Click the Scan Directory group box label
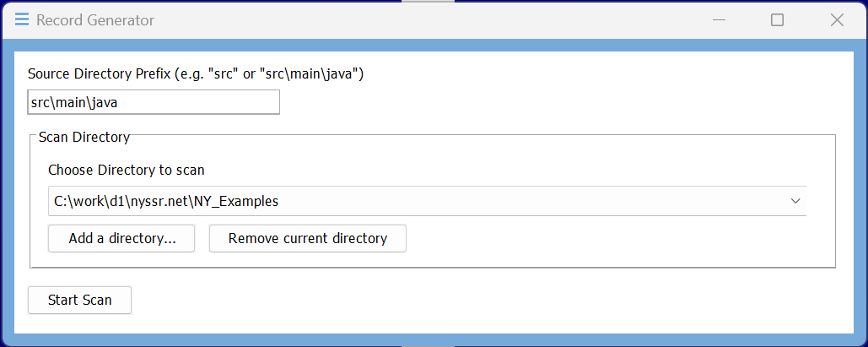868x347 pixels. click(84, 136)
